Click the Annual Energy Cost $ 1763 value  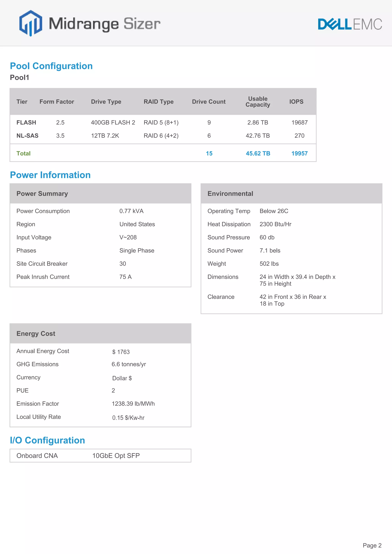pos(121,352)
